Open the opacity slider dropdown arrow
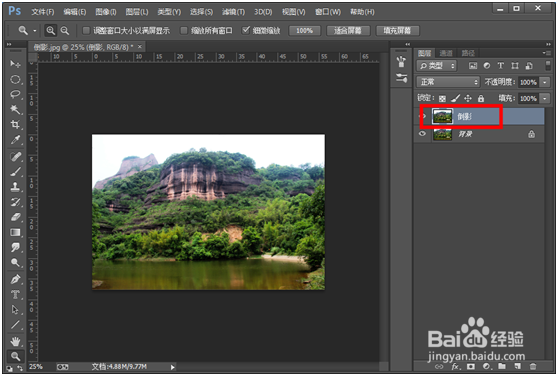The width and height of the screenshot is (558, 376). pyautogui.click(x=545, y=82)
